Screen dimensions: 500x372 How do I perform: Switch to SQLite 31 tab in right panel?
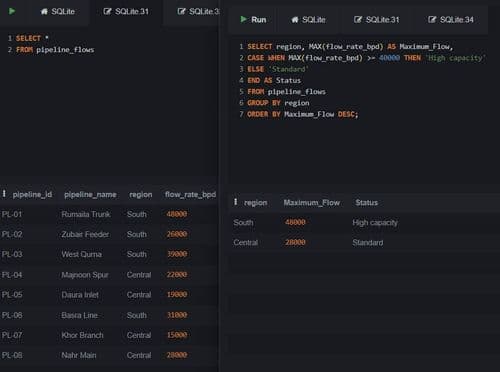(x=377, y=20)
